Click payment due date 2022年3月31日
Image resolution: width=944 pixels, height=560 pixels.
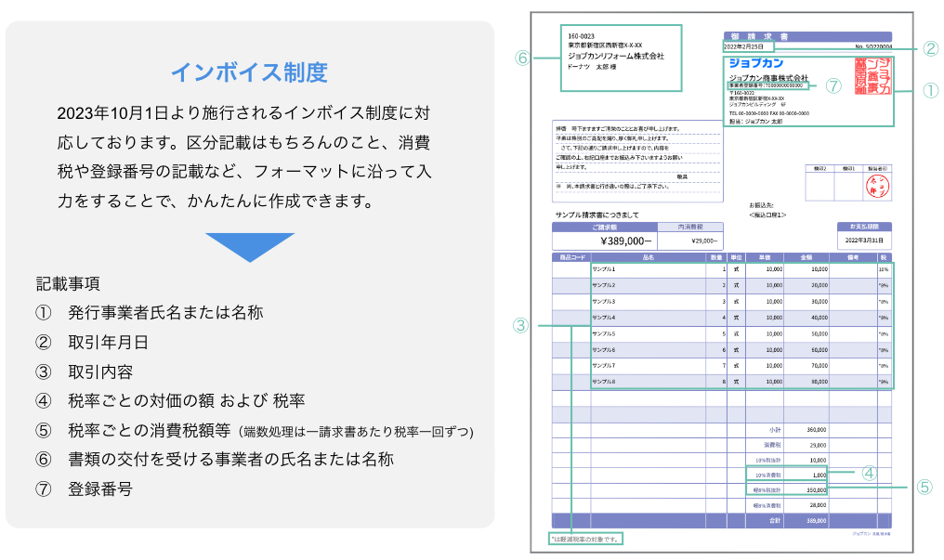[864, 241]
